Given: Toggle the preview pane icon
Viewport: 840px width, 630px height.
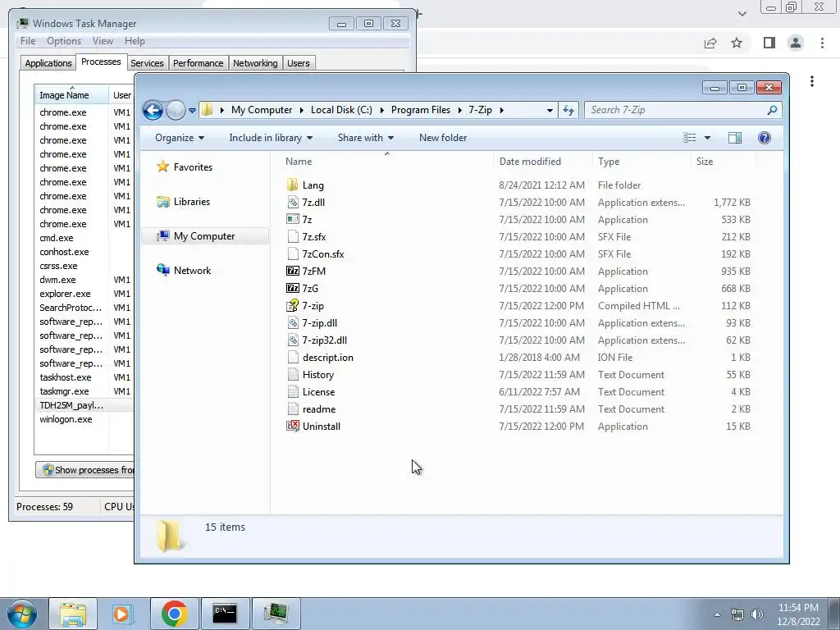Looking at the screenshot, I should (735, 138).
